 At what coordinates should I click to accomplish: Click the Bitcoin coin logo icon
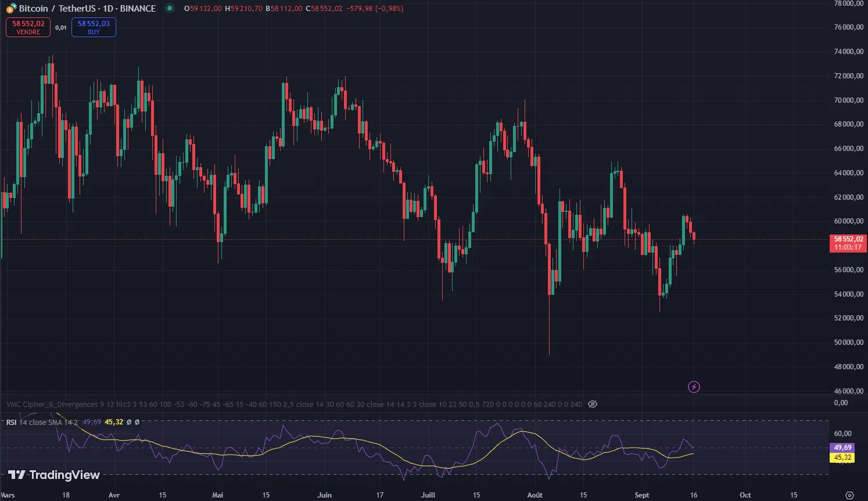click(10, 9)
